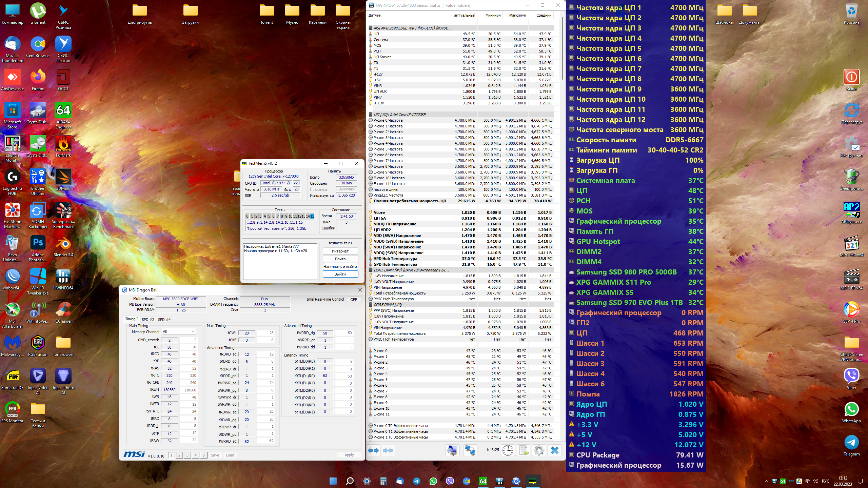868x488 pixels.
Task: Click HWiNFO expand columns arrows icon
Action: click(x=373, y=450)
